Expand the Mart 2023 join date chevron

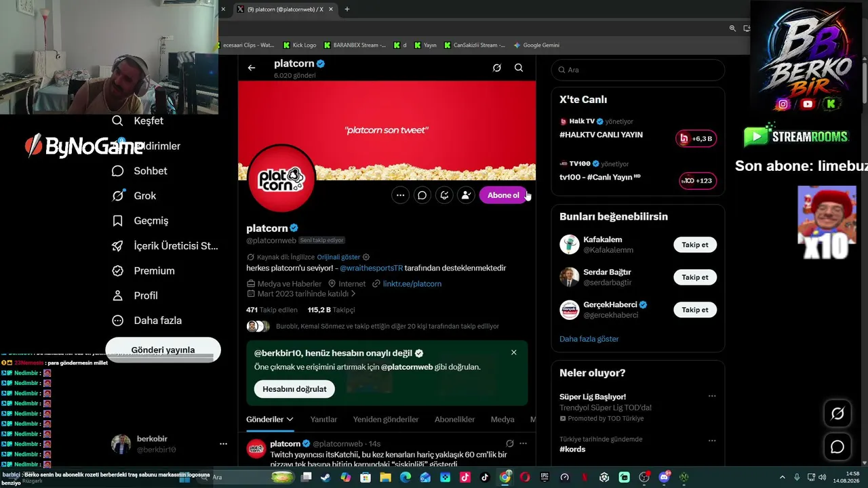pos(353,294)
